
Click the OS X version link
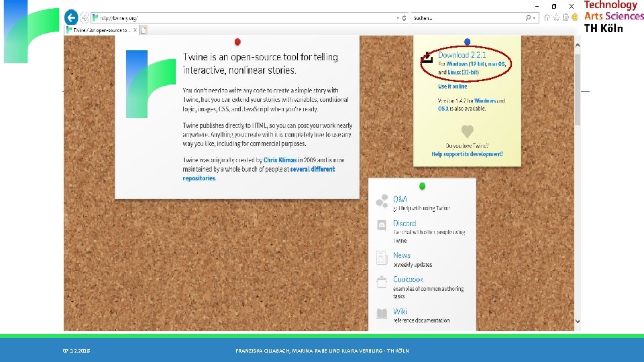click(443, 109)
